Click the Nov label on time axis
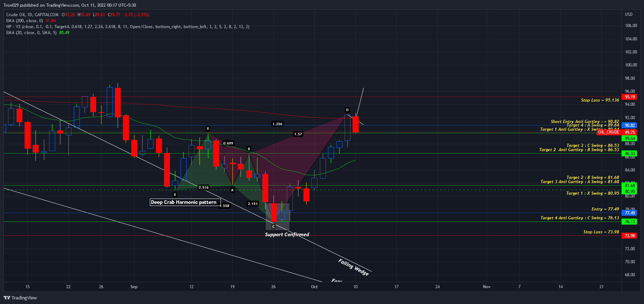Screen dimensions: 644x304 [487, 287]
